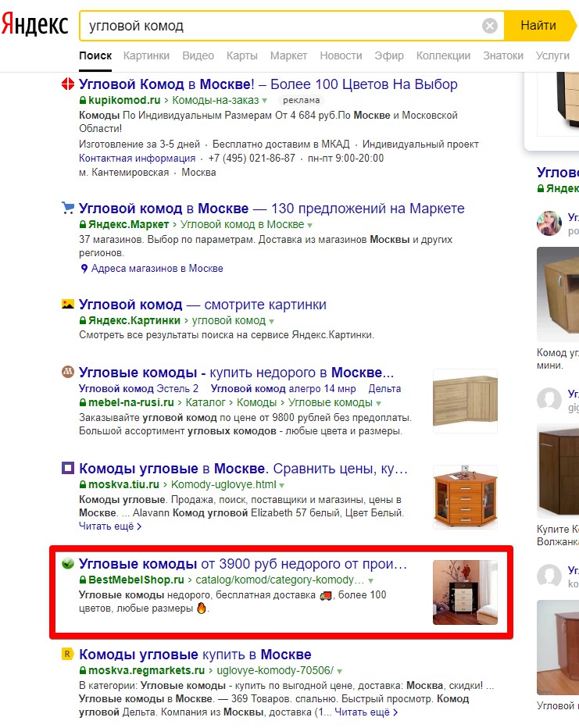The width and height of the screenshot is (579, 728).
Task: Click the Yandex Images picture icon
Action: pos(68,304)
